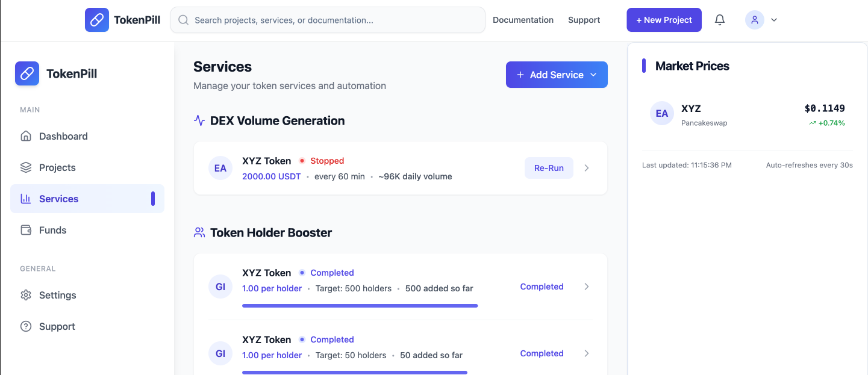The height and width of the screenshot is (375, 868).
Task: Expand the 500 holders booster row
Action: point(587,287)
